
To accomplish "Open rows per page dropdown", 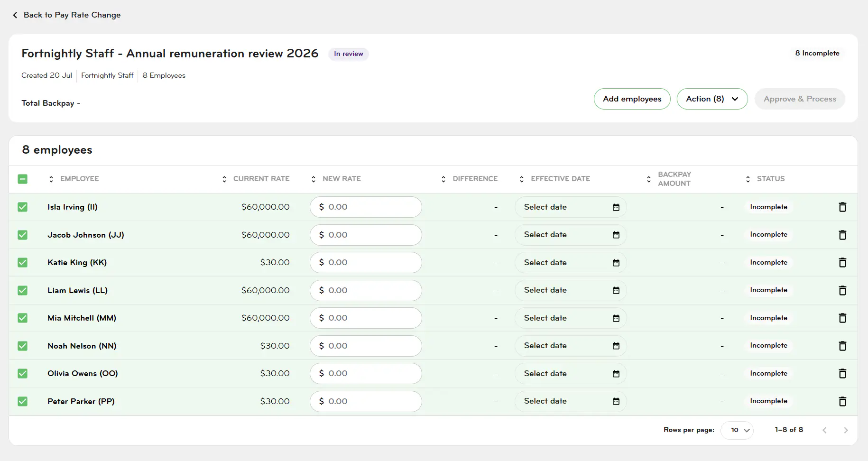I will point(737,430).
